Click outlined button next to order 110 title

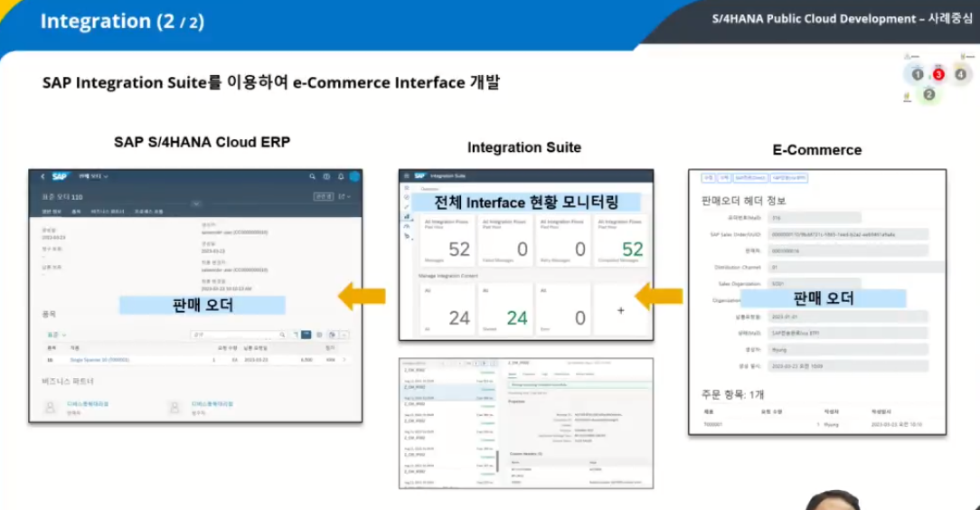pos(323,196)
